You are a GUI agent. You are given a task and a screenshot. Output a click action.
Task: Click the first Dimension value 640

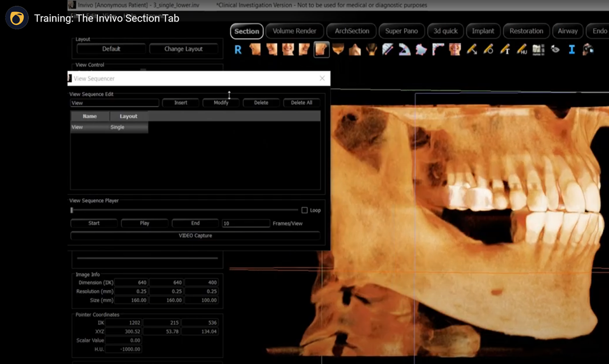(131, 282)
